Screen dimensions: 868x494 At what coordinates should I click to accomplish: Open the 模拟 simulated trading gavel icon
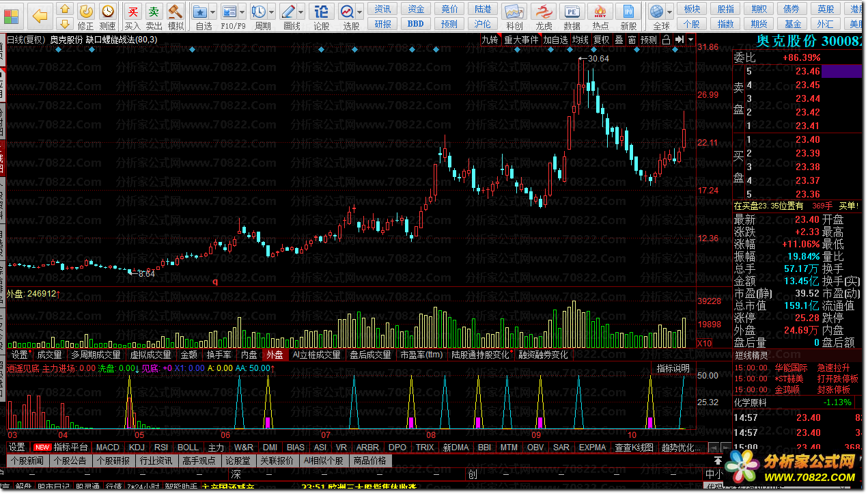(176, 16)
